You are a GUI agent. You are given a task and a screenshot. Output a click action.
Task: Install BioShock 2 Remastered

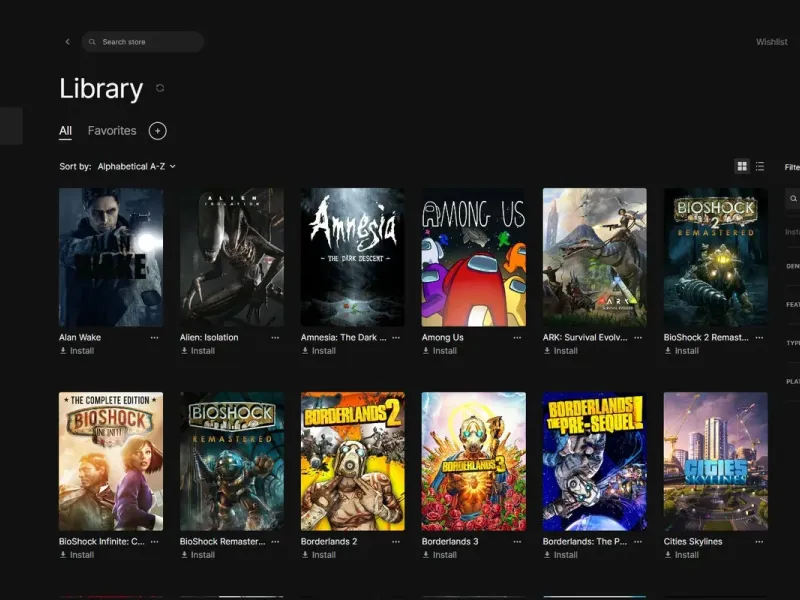click(682, 351)
